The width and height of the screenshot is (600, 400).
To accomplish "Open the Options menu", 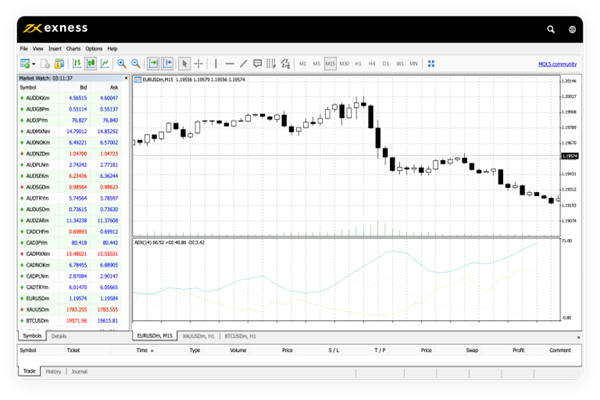I will (94, 49).
